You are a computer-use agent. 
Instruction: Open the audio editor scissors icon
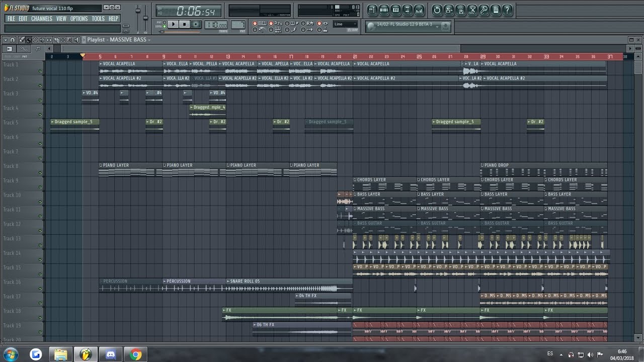[472, 10]
